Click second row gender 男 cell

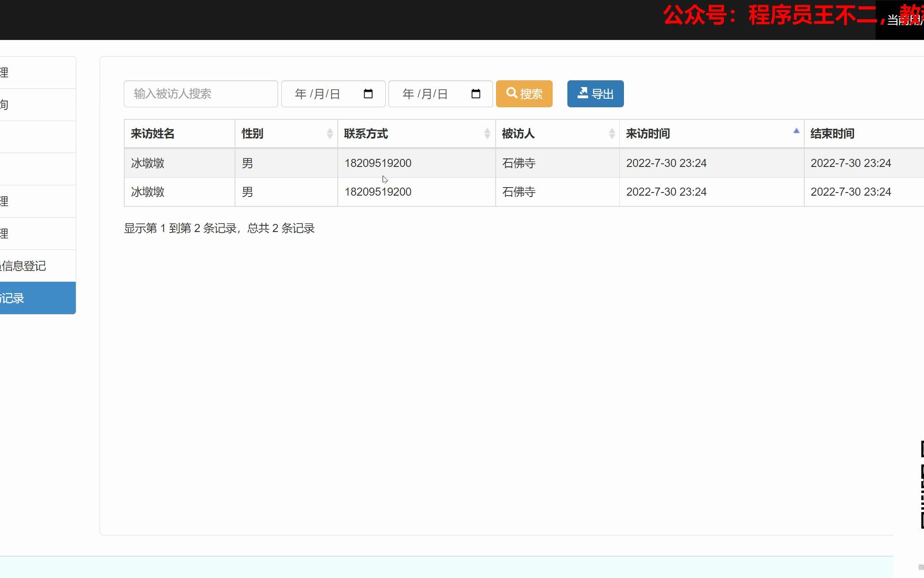[x=286, y=192]
